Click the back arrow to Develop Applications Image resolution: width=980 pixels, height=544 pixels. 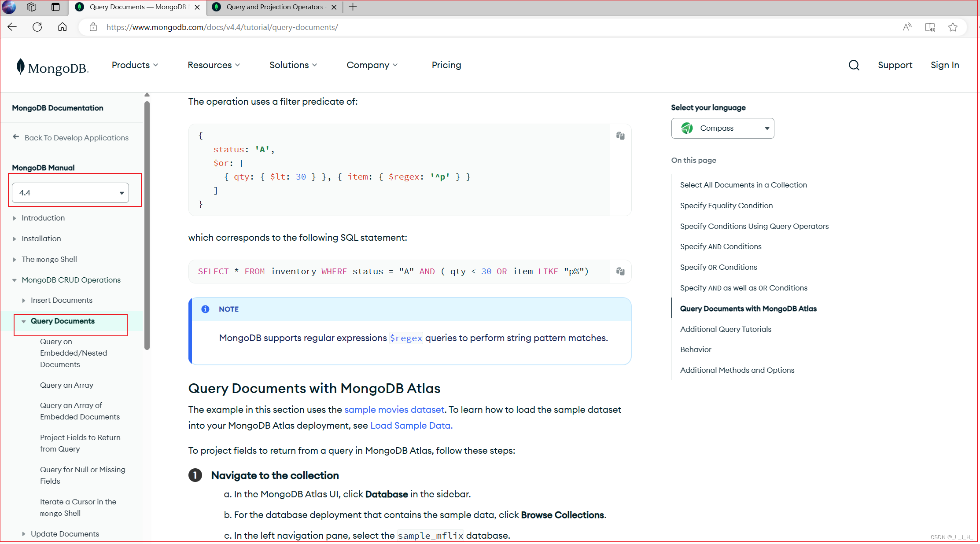16,137
